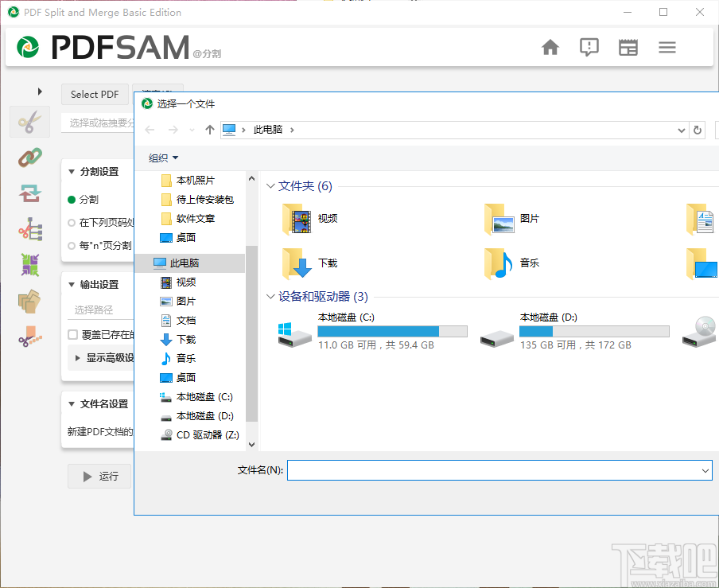Choose the 每"n"页分割 split option
The image size is (719, 588).
pyautogui.click(x=72, y=246)
